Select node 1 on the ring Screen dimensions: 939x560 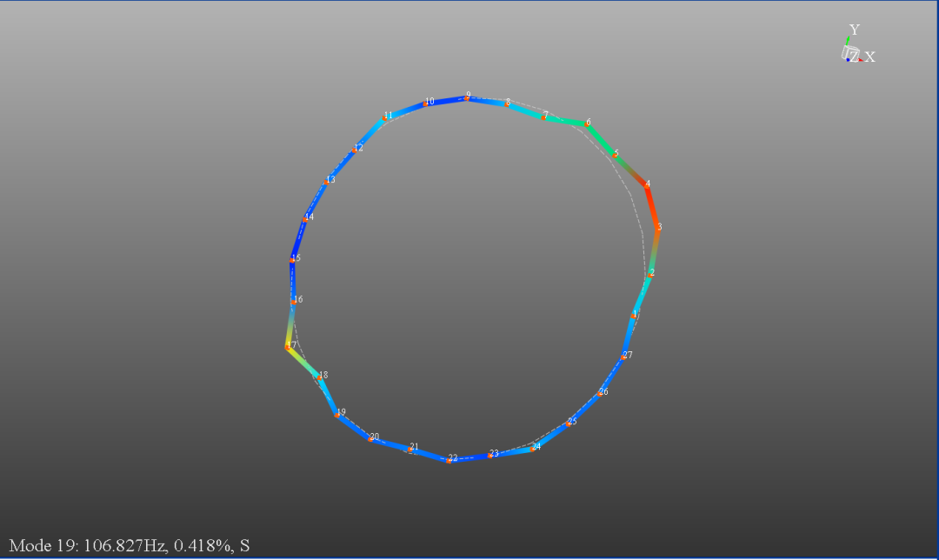pyautogui.click(x=634, y=315)
